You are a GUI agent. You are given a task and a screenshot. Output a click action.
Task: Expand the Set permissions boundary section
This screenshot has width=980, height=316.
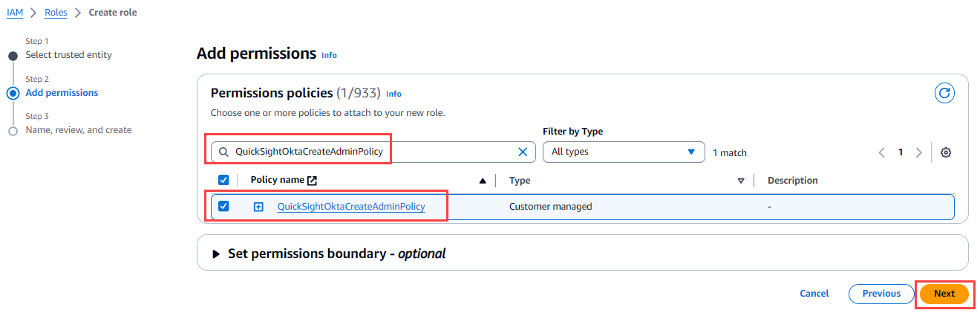click(217, 254)
